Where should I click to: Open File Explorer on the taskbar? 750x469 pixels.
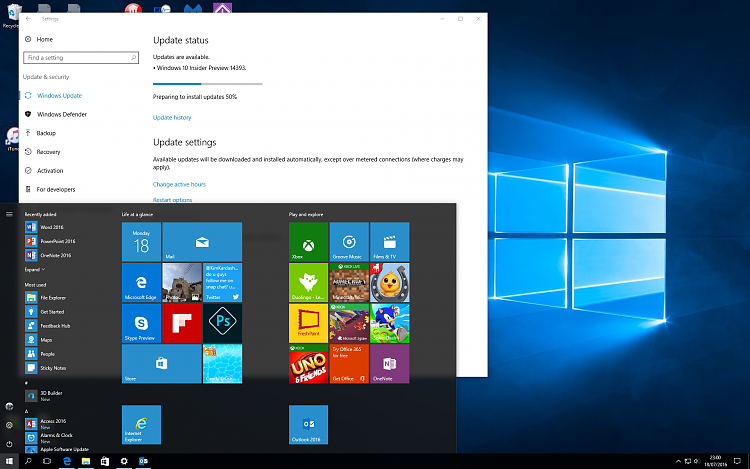pos(86,461)
